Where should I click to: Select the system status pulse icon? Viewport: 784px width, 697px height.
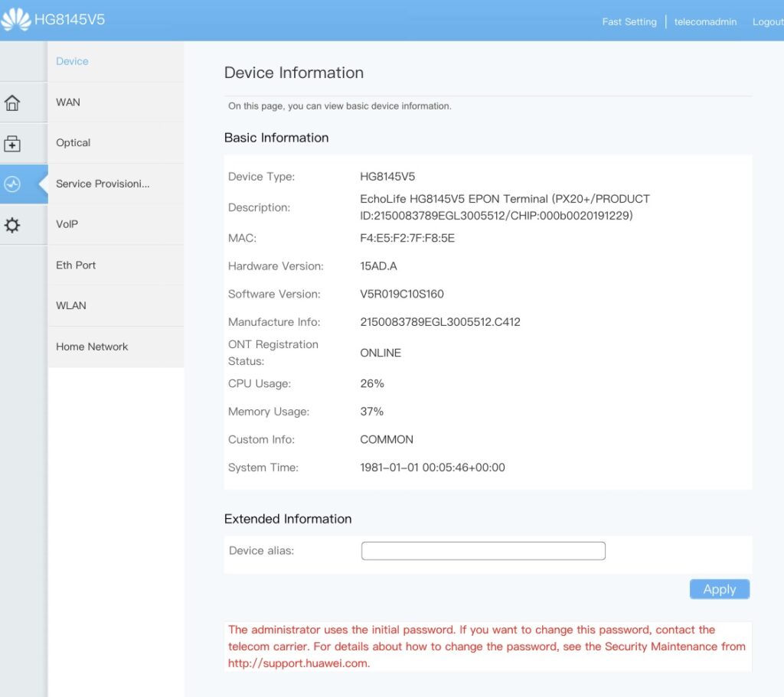[12, 184]
